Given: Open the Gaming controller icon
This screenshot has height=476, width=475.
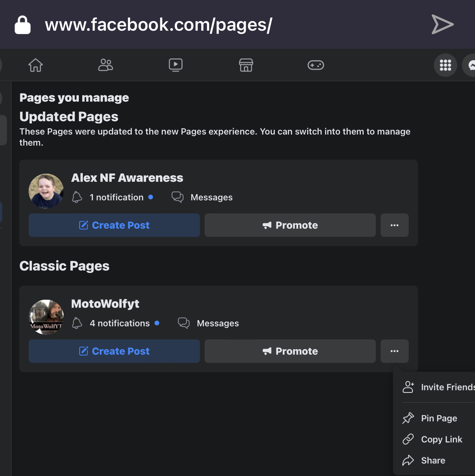Looking at the screenshot, I should 316,65.
